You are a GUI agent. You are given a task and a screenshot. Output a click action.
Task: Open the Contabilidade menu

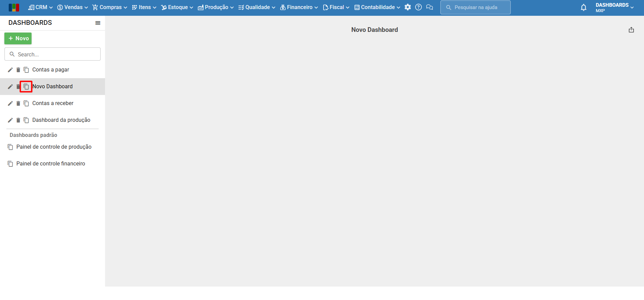377,7
